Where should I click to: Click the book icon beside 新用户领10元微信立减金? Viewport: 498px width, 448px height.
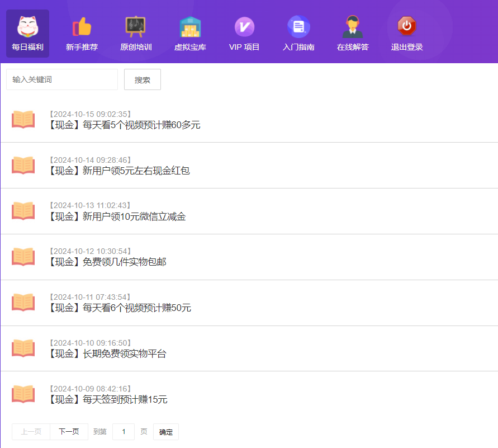(23, 211)
